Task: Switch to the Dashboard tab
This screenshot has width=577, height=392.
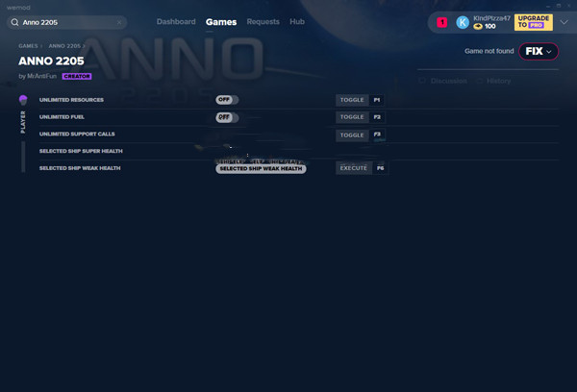Action: [176, 21]
